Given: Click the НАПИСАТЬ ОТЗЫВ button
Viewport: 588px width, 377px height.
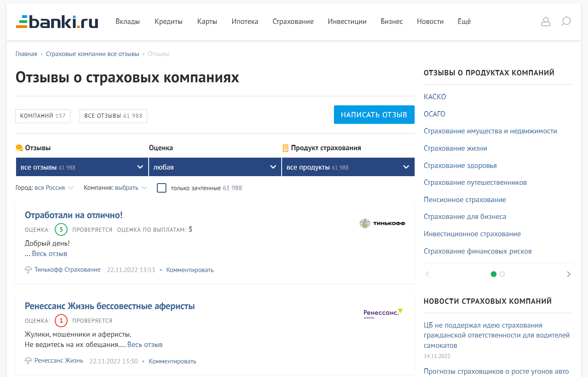Looking at the screenshot, I should click(x=374, y=115).
